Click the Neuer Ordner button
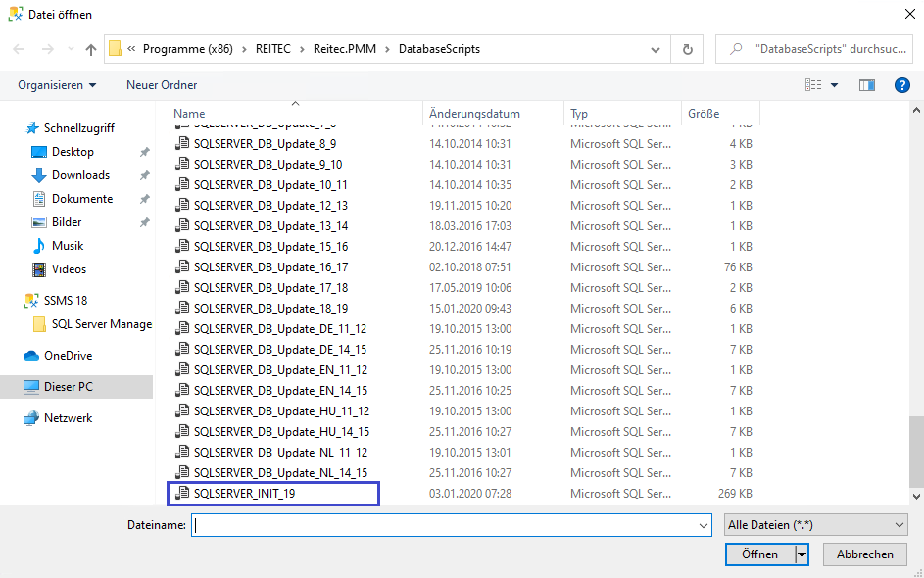 point(162,85)
